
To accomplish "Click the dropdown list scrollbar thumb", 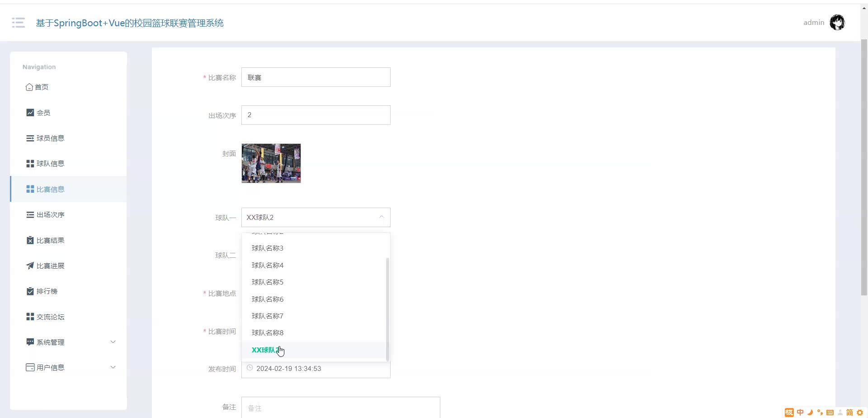I will click(387, 309).
